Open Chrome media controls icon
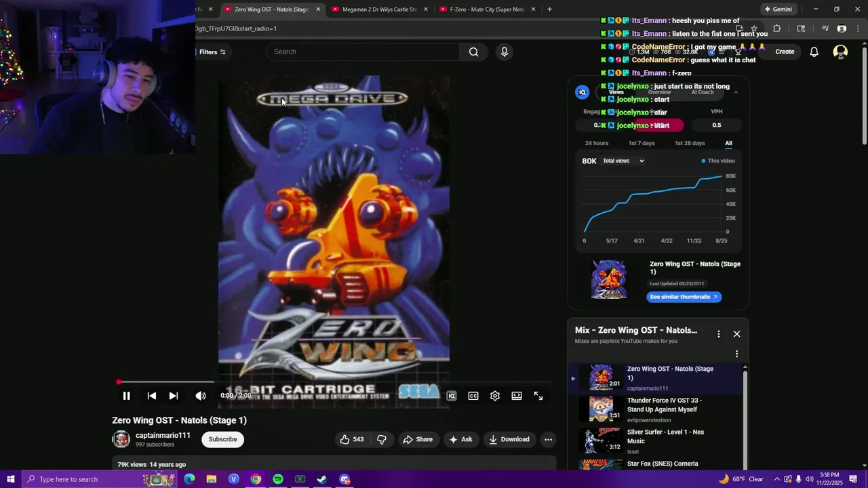This screenshot has width=868, height=488. [825, 28]
